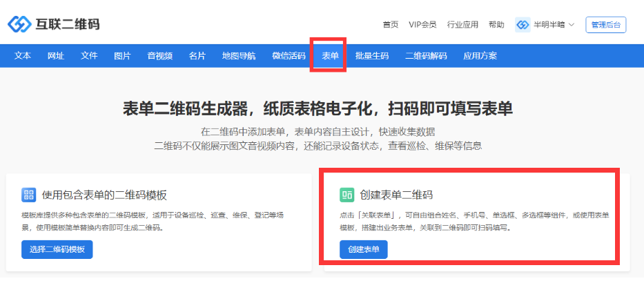Viewport: 644px width, 281px height.
Task: Click the blue grid icon for 二维码模板
Action: (29, 194)
